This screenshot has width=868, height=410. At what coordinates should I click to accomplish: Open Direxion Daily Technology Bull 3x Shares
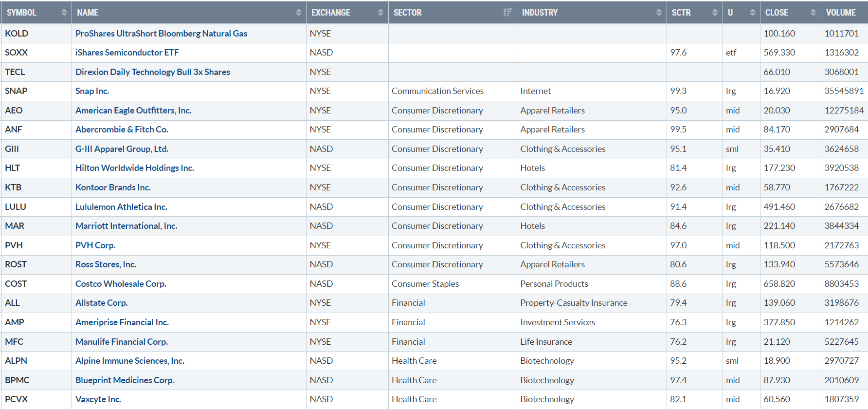(152, 72)
